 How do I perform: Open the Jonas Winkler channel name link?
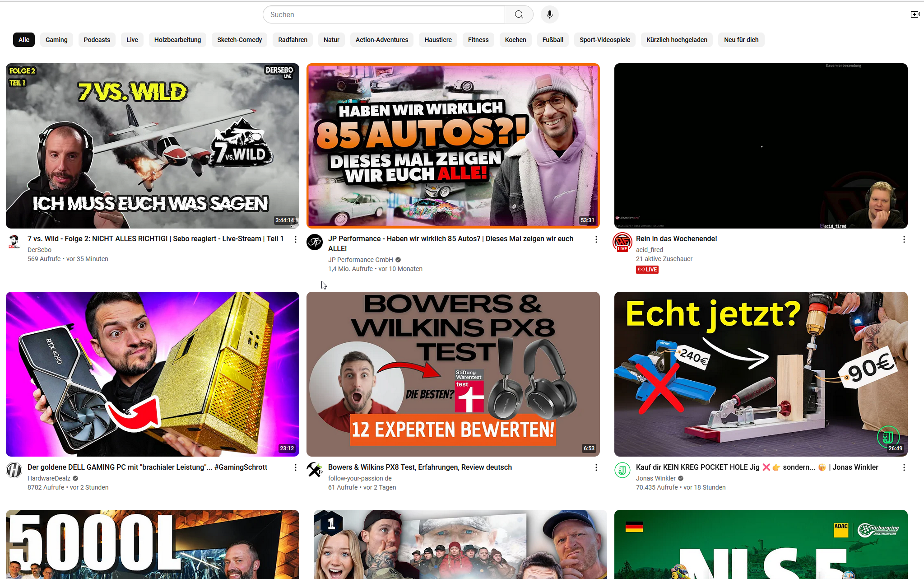(655, 478)
